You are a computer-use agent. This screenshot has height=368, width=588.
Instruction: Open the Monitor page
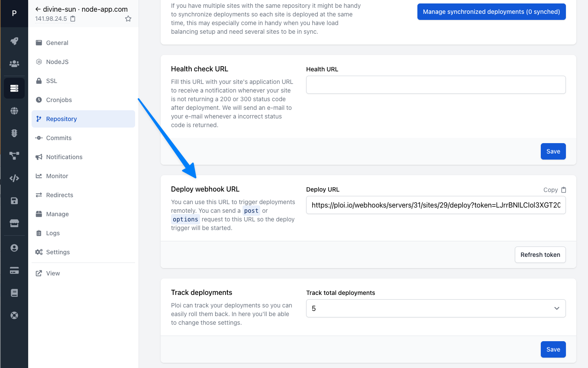pyautogui.click(x=83, y=176)
